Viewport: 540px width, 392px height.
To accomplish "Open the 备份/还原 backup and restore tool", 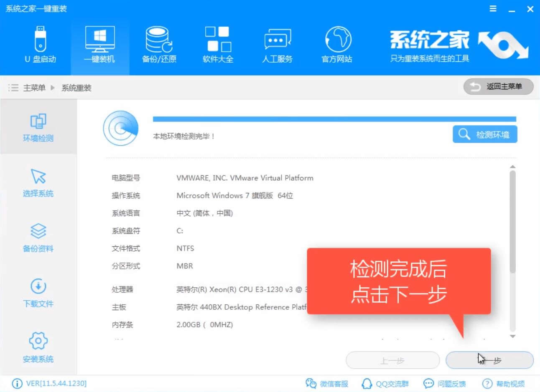I will (159, 43).
